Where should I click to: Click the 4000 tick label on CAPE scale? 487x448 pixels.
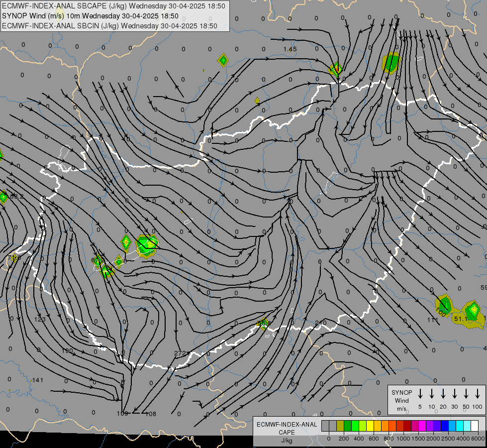[463, 439]
